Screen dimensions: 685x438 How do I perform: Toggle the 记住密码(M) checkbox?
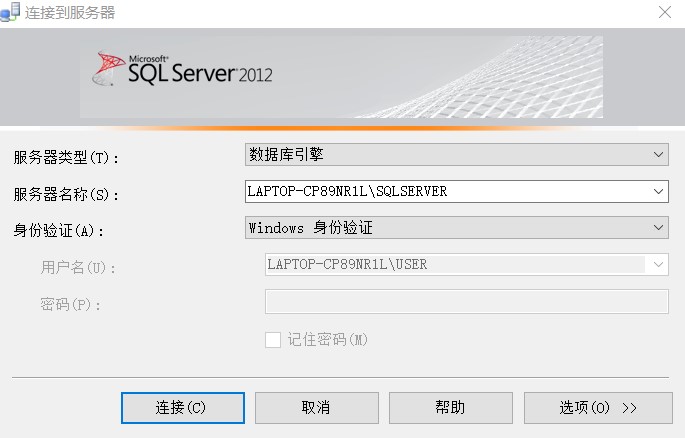point(273,340)
